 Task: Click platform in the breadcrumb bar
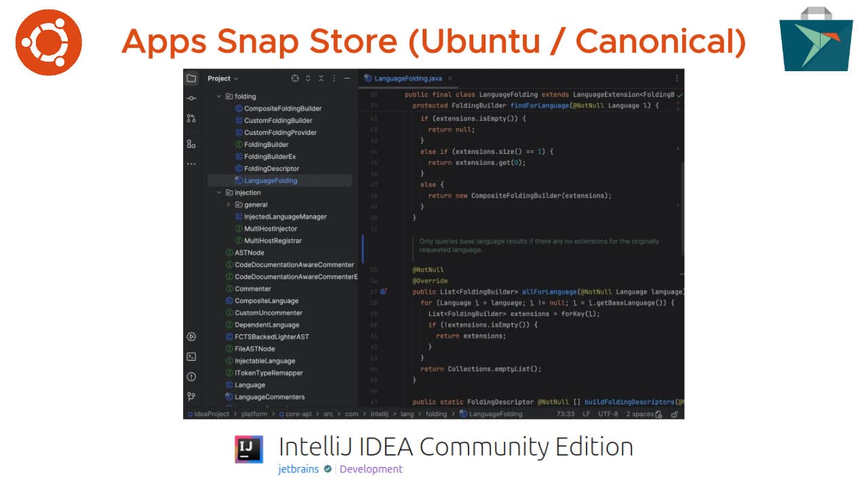point(254,414)
